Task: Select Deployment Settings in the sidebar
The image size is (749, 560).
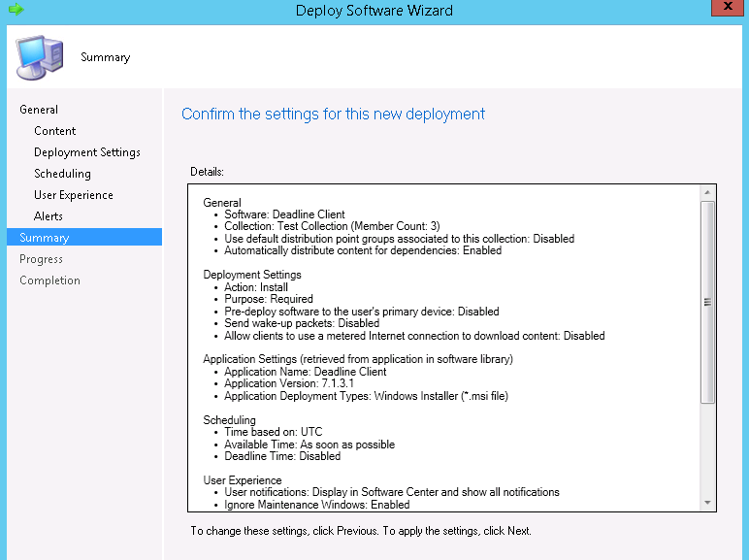Action: pyautogui.click(x=87, y=152)
